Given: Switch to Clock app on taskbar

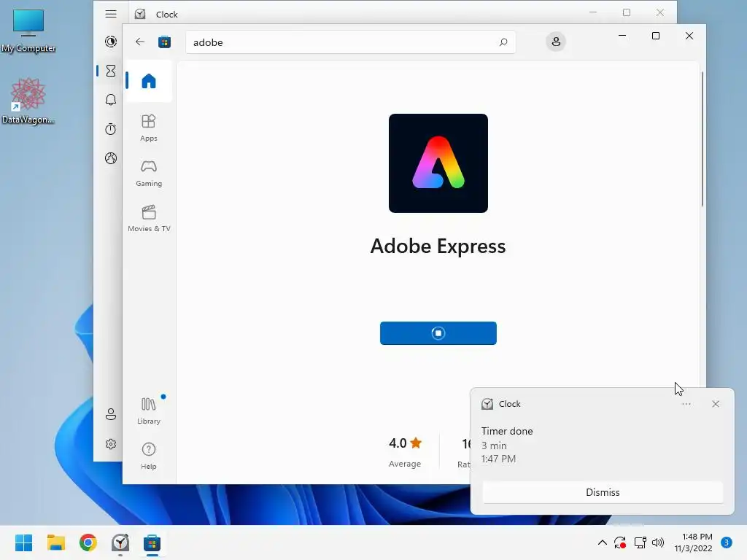Looking at the screenshot, I should point(120,542).
